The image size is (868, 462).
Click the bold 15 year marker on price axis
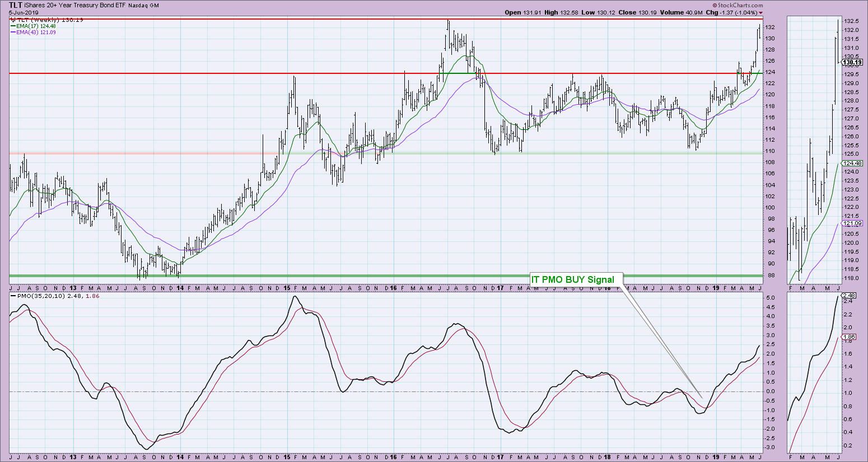(x=287, y=288)
